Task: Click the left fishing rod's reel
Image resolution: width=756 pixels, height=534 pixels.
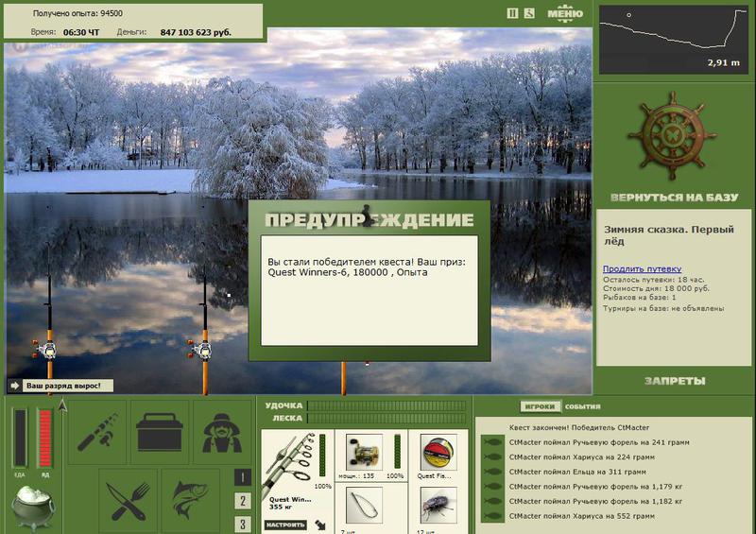Action: tap(45, 350)
